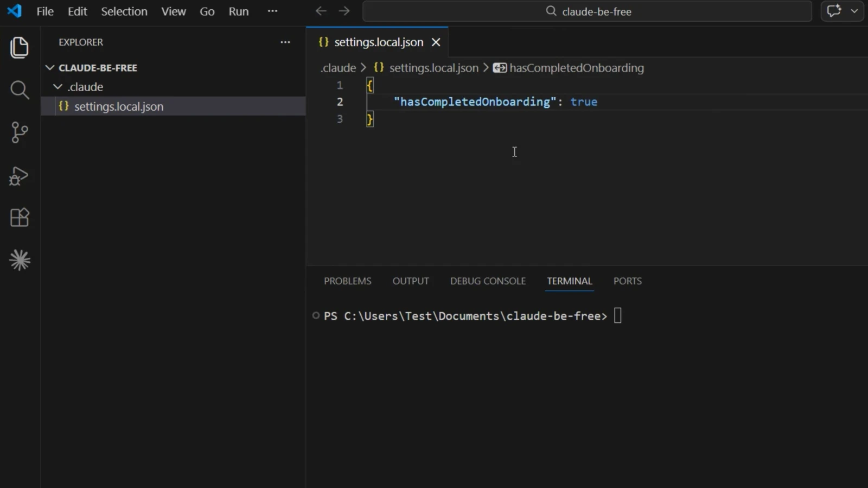Open Explorer views and more actions ellipsis
The height and width of the screenshot is (488, 868).
click(285, 42)
